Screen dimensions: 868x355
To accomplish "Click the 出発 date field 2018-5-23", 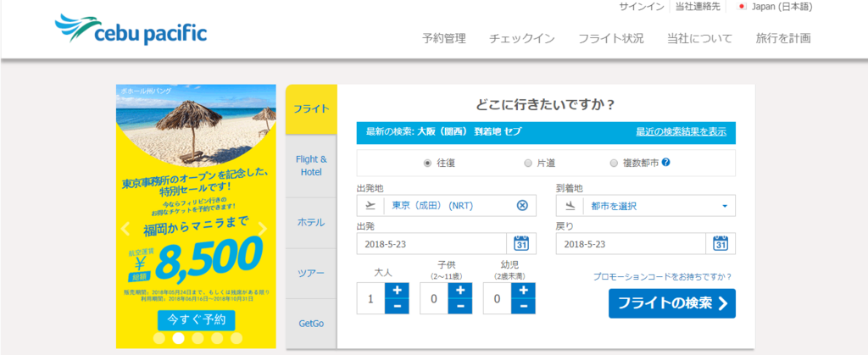I will [x=431, y=244].
